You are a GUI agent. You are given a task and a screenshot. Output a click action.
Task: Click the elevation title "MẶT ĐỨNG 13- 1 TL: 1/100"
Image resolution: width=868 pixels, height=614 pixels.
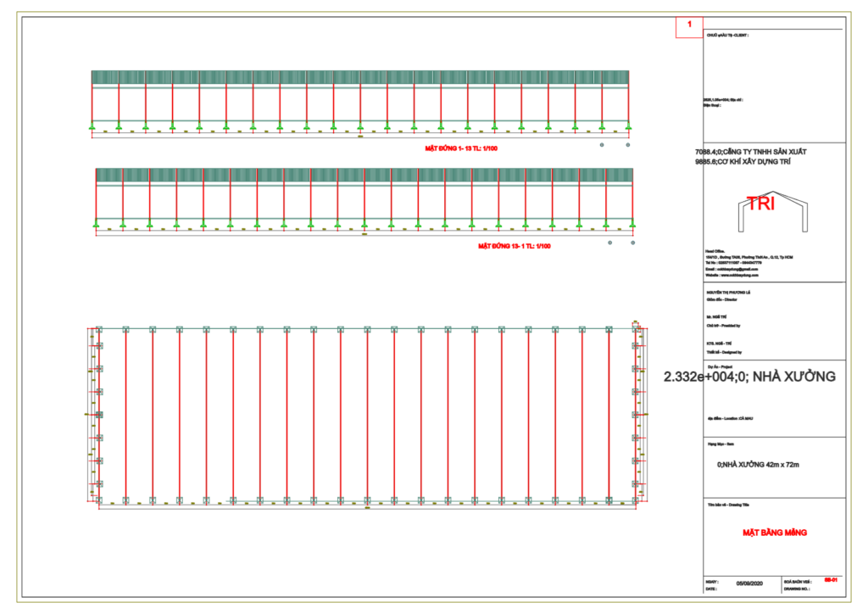[x=515, y=246]
